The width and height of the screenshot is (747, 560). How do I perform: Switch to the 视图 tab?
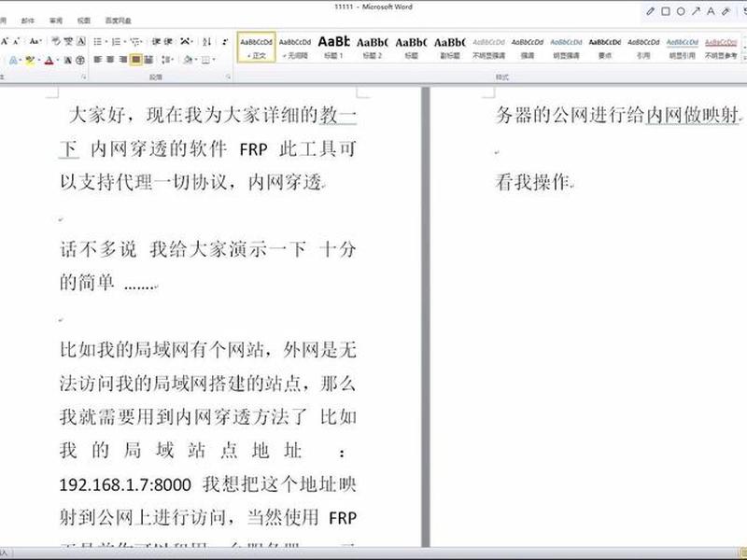pos(84,21)
